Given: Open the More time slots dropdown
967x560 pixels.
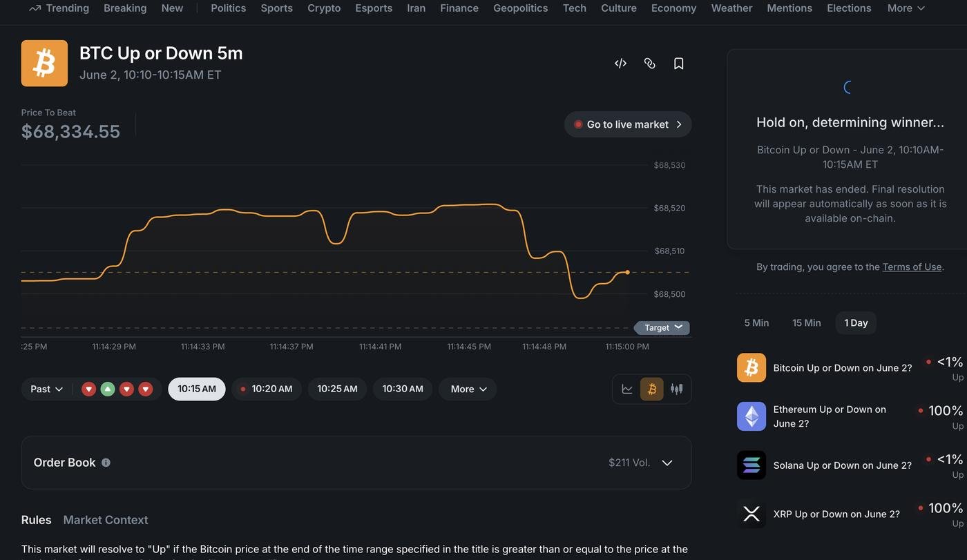Looking at the screenshot, I should 468,389.
